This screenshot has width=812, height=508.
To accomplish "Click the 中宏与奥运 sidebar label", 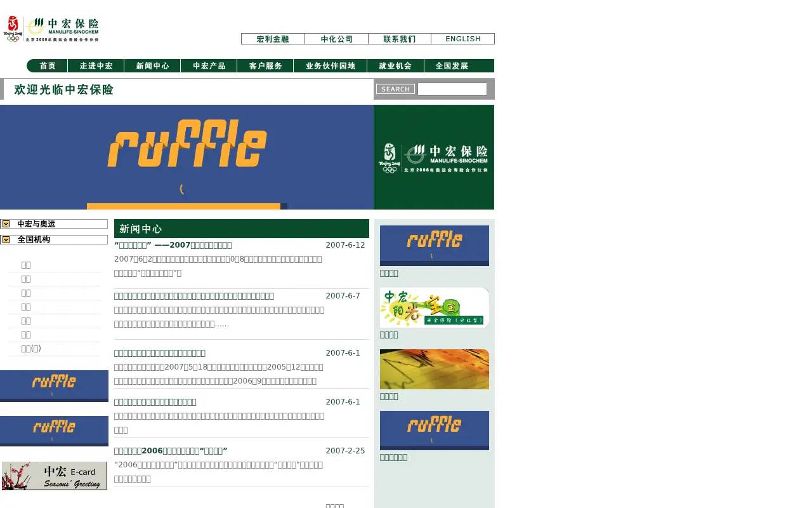I will coord(36,224).
